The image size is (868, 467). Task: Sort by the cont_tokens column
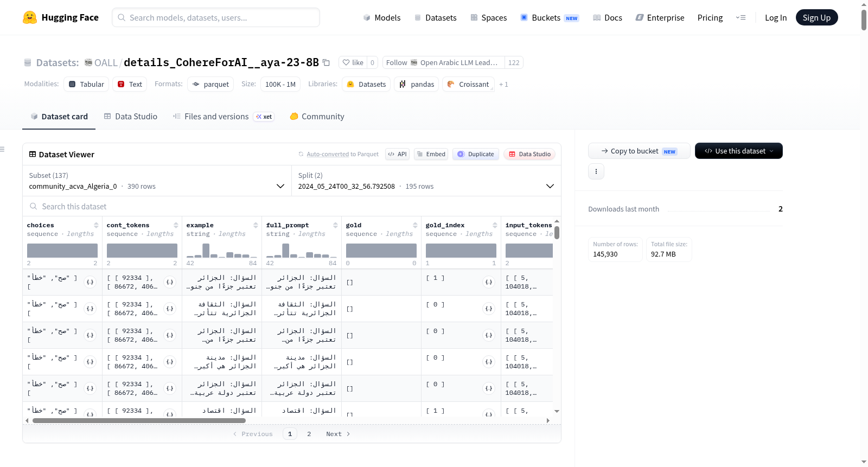coord(176,225)
